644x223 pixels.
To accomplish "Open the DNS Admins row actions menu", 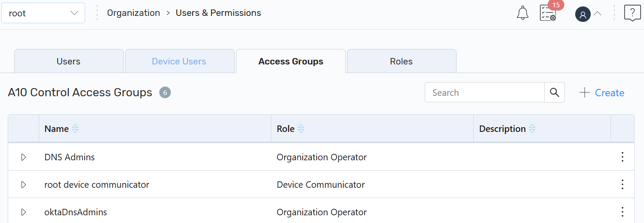I will point(622,157).
